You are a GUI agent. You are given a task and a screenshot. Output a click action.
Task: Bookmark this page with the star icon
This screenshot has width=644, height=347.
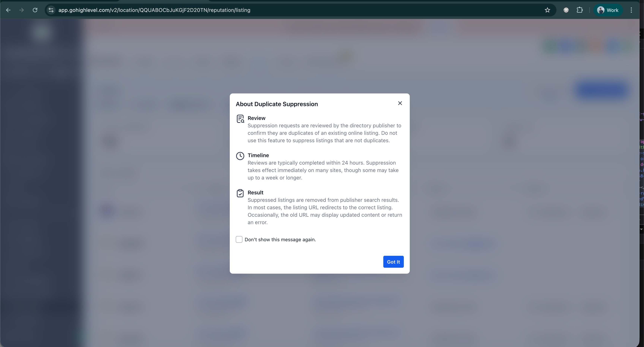(547, 10)
